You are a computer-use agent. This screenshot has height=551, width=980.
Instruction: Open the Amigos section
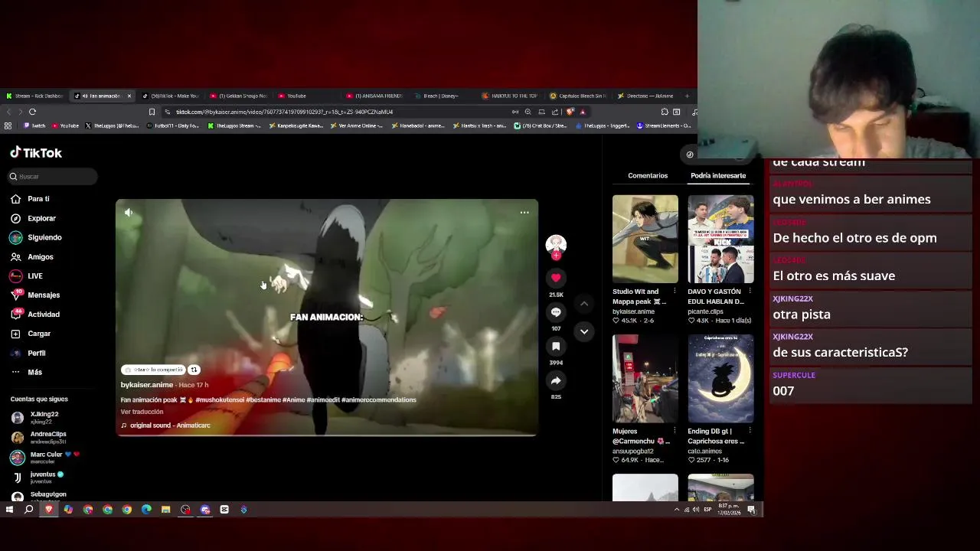click(32, 257)
